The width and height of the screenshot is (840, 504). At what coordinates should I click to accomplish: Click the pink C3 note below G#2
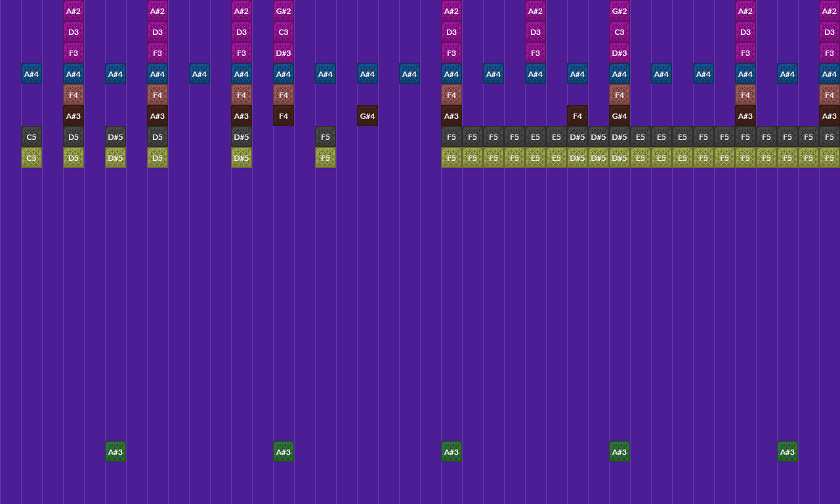pyautogui.click(x=283, y=31)
